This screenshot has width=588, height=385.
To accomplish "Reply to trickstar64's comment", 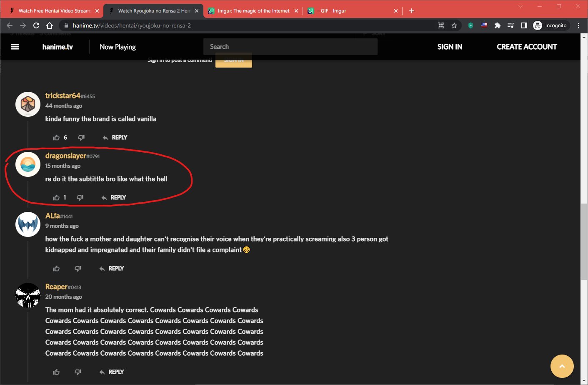I will (115, 137).
